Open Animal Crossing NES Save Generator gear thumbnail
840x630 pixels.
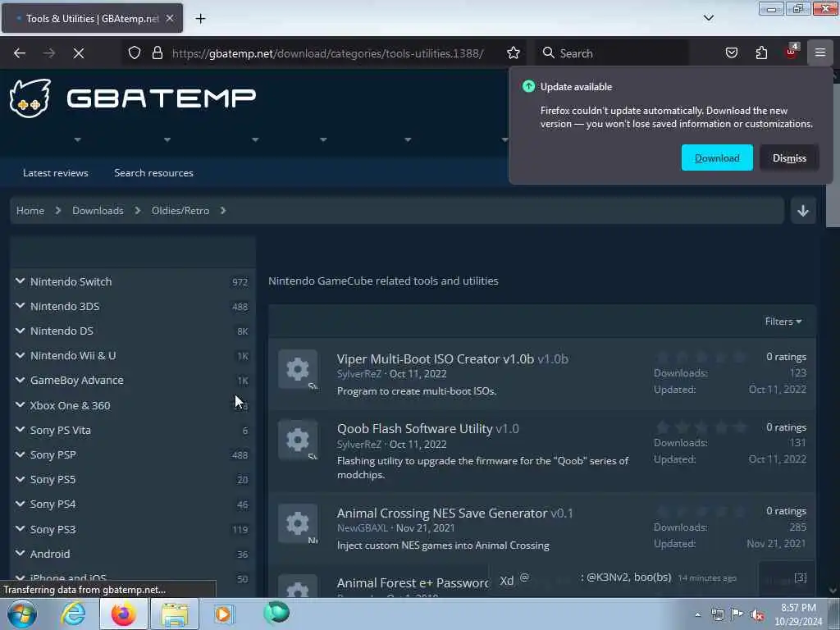(x=298, y=523)
